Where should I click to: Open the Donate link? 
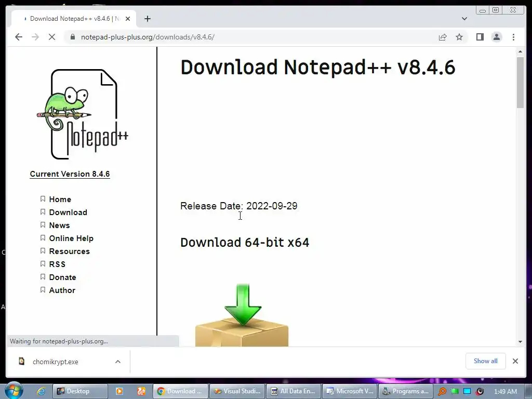(62, 277)
